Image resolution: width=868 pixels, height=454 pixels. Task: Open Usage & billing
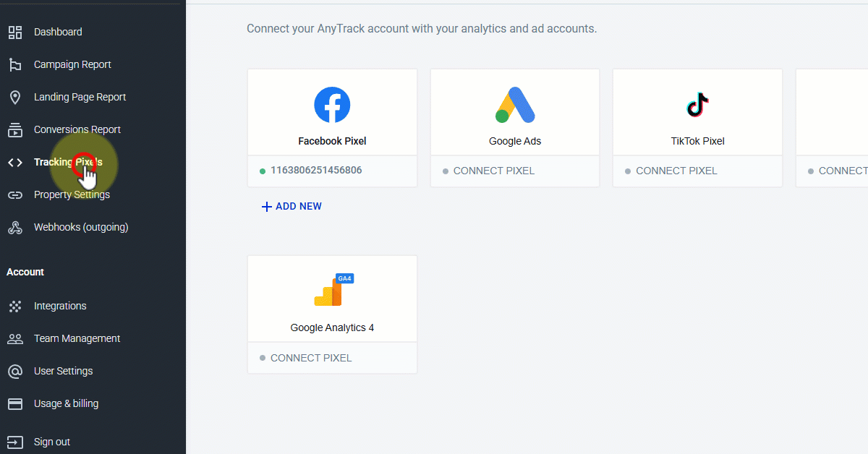66,403
